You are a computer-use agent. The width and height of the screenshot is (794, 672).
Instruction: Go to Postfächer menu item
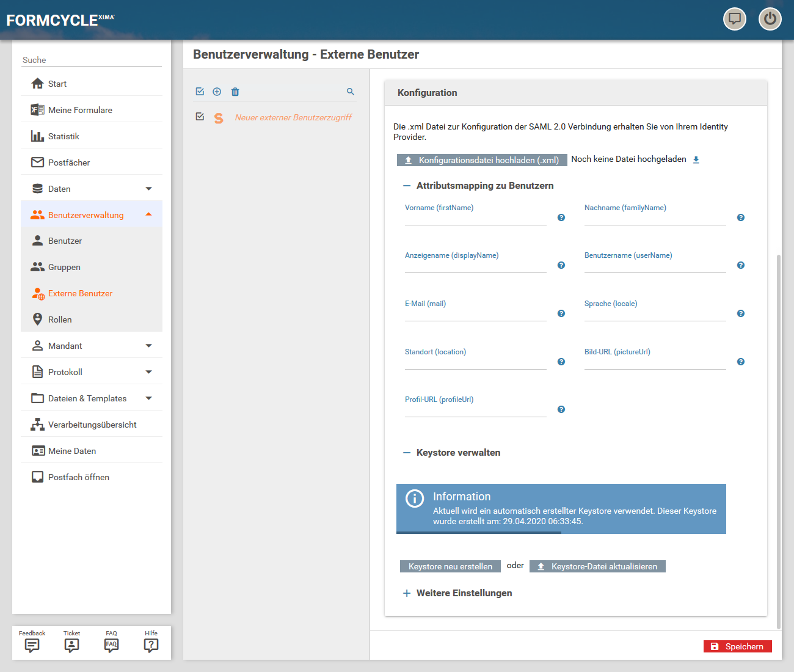click(x=69, y=163)
